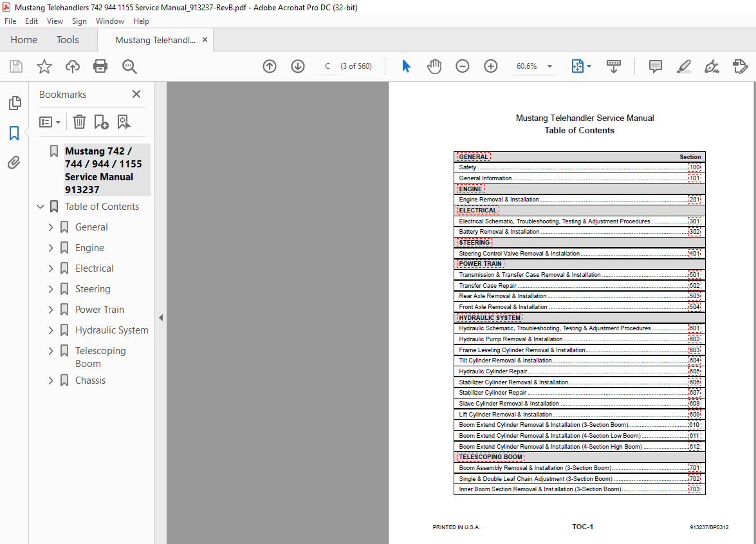Click the scrolling mode keyboard icon

coord(614,66)
